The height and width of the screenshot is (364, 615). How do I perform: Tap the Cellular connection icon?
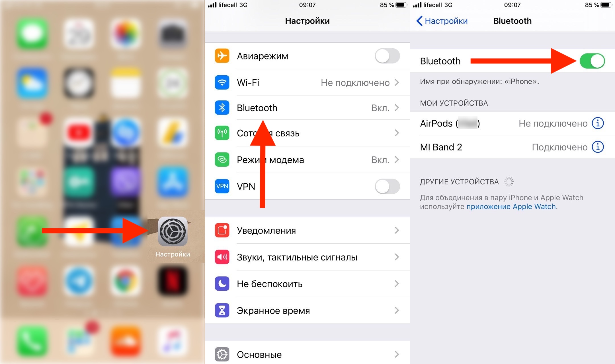point(221,133)
